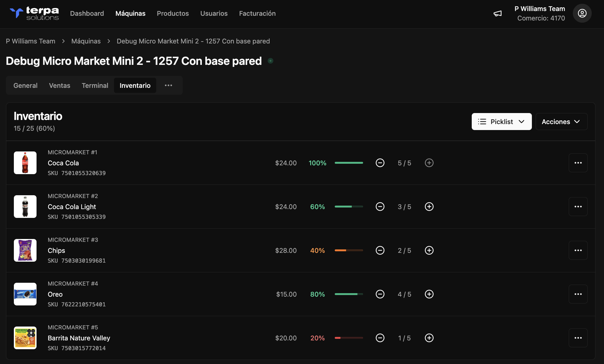Decrease Coca Cola Light stock
This screenshot has width=604, height=364.
[380, 207]
